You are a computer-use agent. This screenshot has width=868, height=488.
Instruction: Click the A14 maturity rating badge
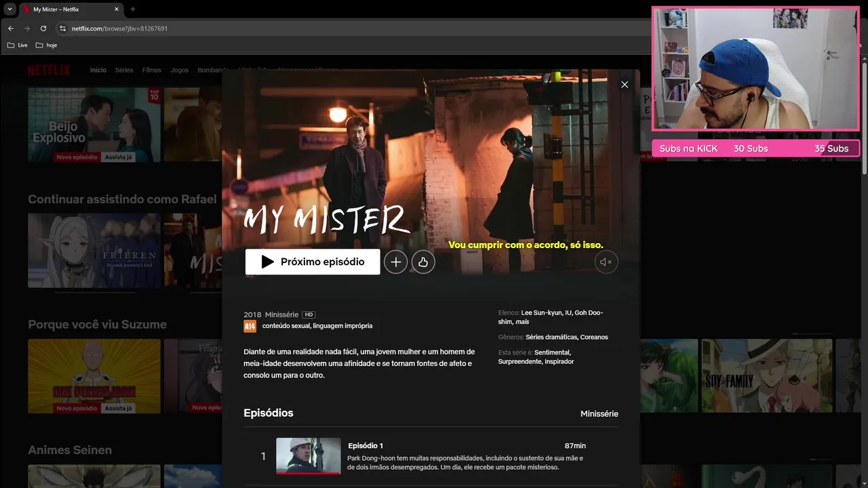[x=250, y=326]
